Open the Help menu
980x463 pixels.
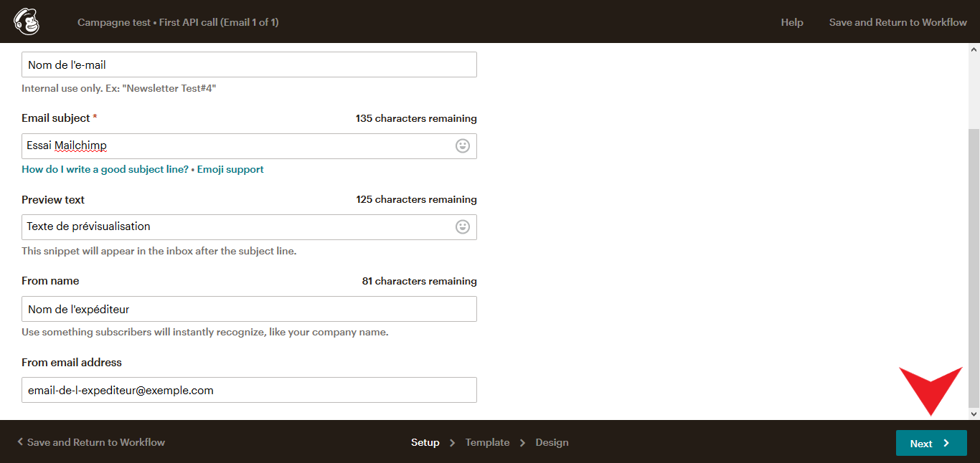(x=792, y=22)
